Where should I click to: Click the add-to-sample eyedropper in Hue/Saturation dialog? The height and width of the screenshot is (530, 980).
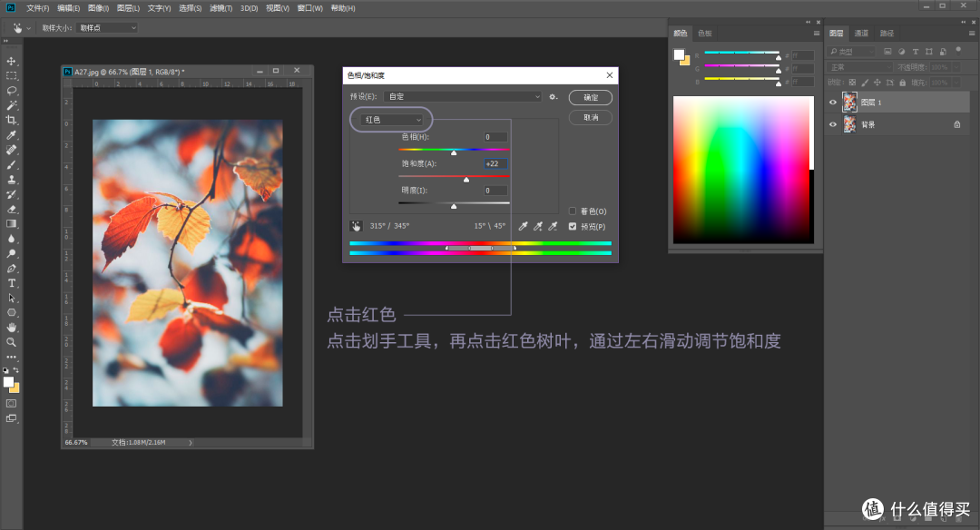(538, 226)
